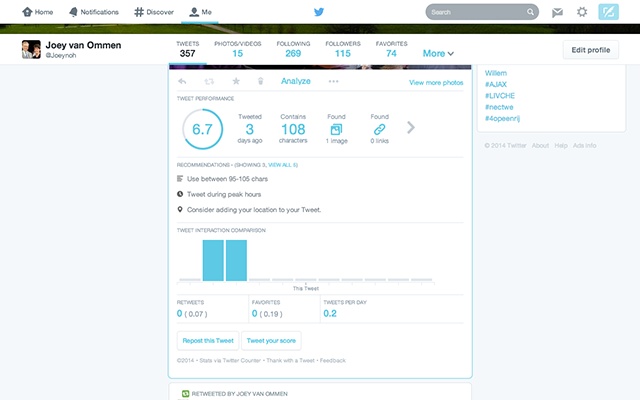Reply to the tweet arrow icon

pos(182,81)
